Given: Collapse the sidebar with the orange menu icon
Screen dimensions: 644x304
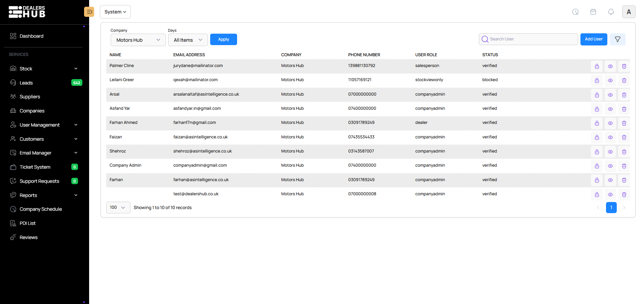Looking at the screenshot, I should pos(89,12).
